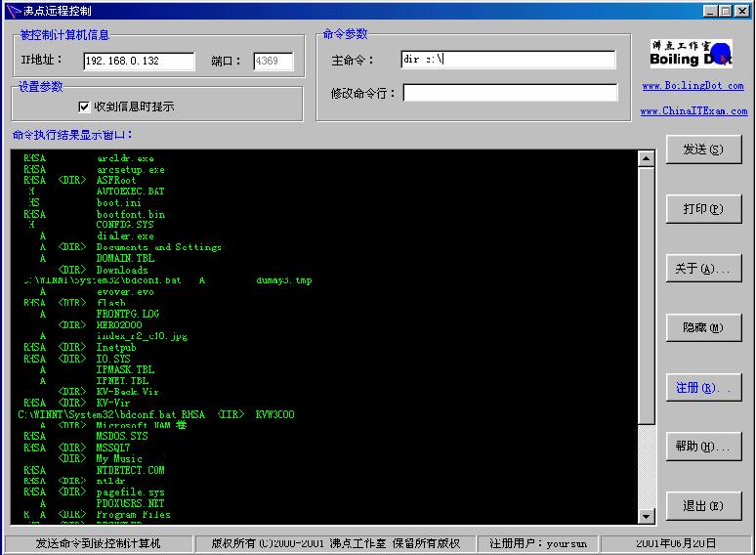The image size is (756, 555).
Task: Open the www.BoilingDot.com link
Action: click(693, 86)
